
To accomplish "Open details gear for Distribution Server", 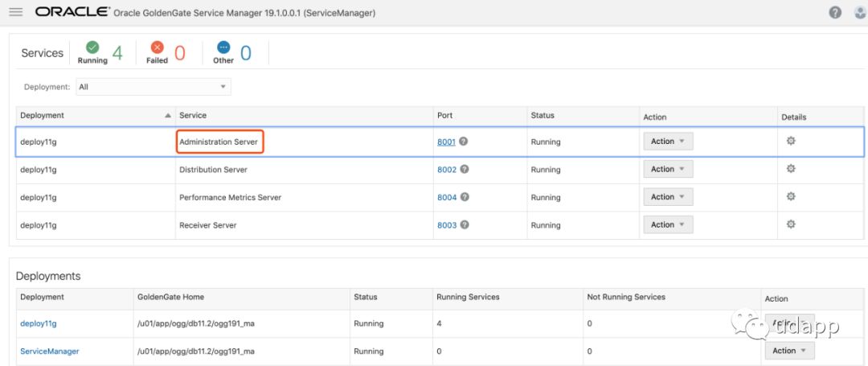I will tap(791, 169).
